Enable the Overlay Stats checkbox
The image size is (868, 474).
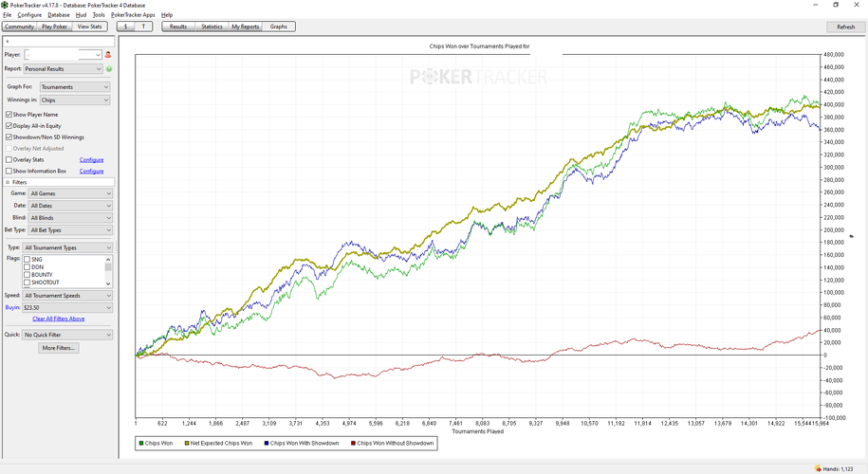click(x=9, y=159)
